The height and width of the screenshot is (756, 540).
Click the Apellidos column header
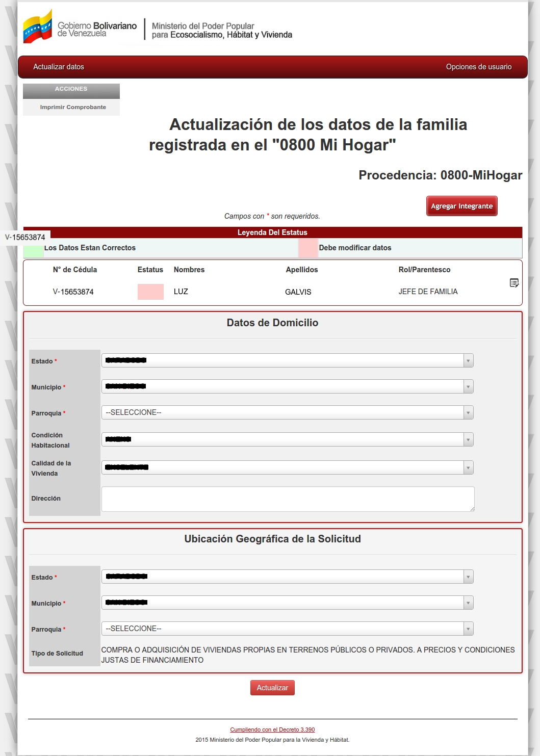pyautogui.click(x=302, y=270)
